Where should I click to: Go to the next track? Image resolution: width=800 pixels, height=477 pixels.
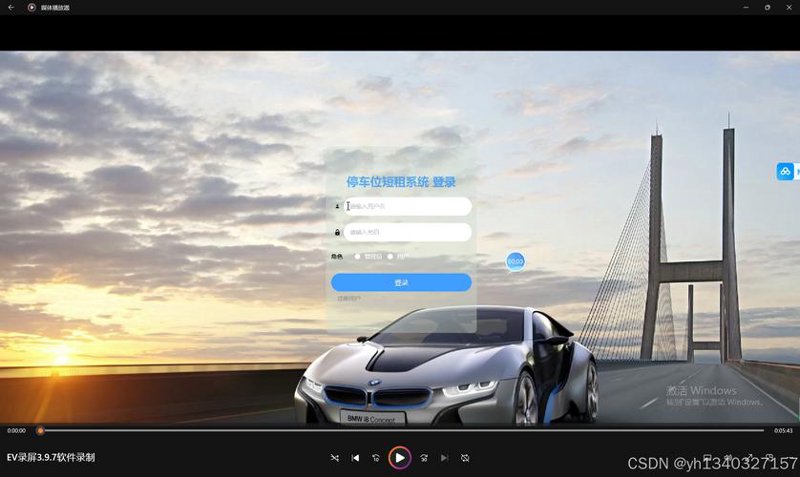444,458
